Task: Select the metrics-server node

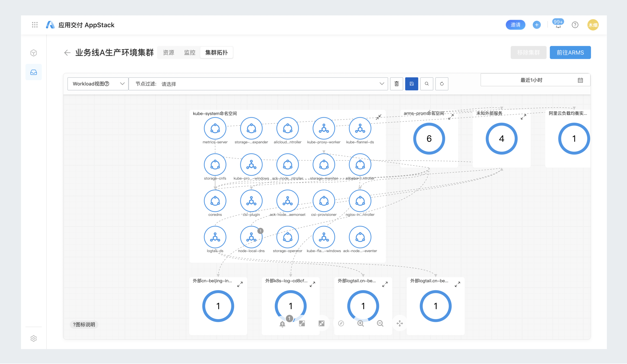Action: click(x=215, y=129)
